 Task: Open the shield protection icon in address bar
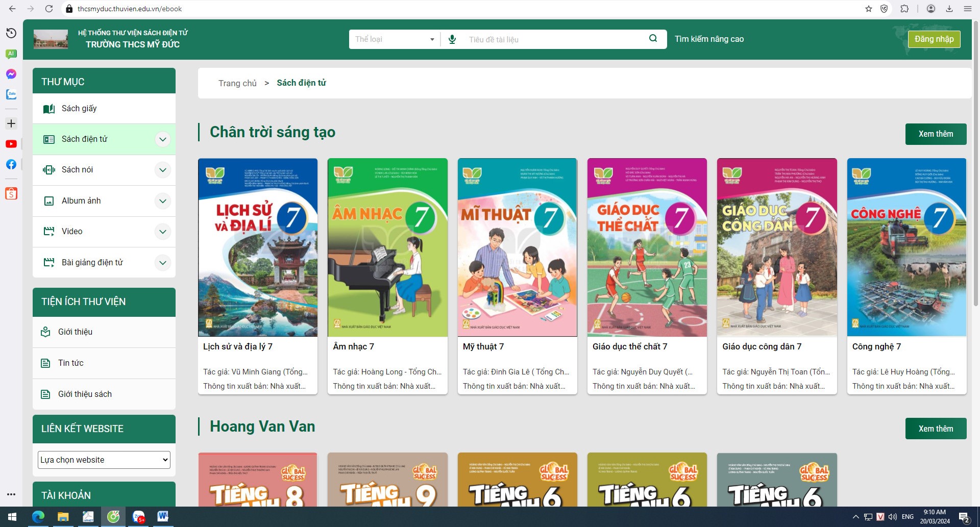pos(884,9)
